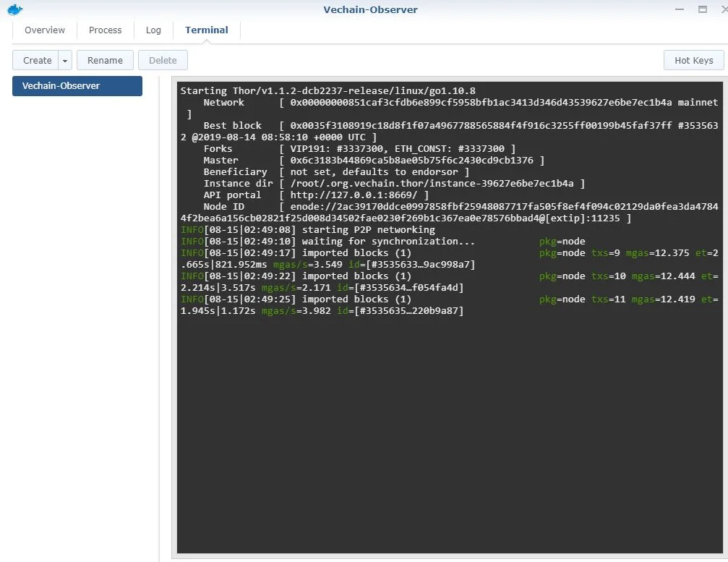The image size is (728, 562).
Task: Click the 'starting P2P networking' log line
Action: click(369, 229)
